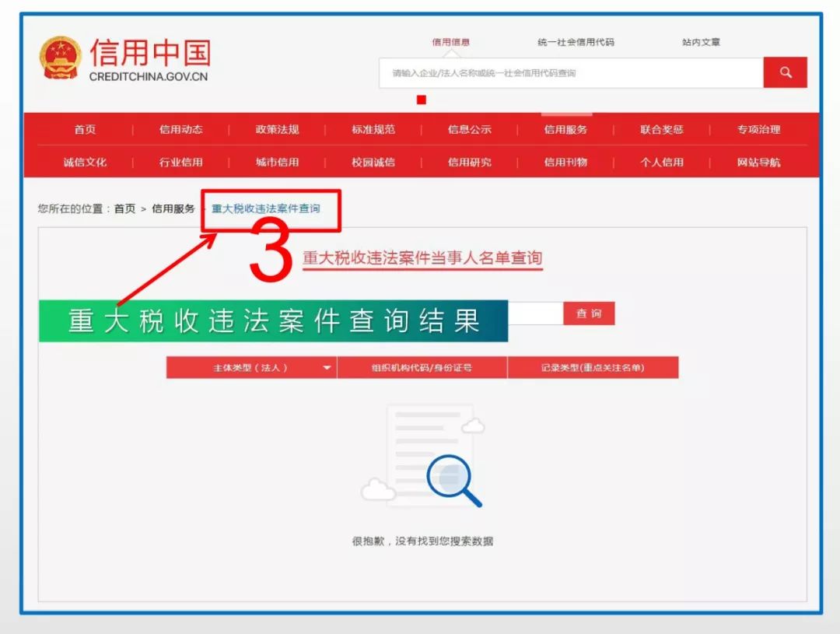The height and width of the screenshot is (634, 840).
Task: Open the 信用服务 navigation menu
Action: pos(565,130)
